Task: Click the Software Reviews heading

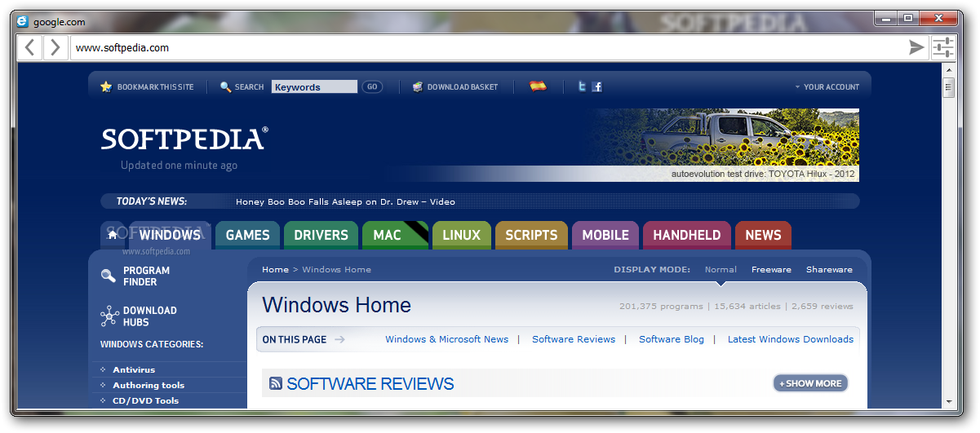Action: tap(370, 383)
